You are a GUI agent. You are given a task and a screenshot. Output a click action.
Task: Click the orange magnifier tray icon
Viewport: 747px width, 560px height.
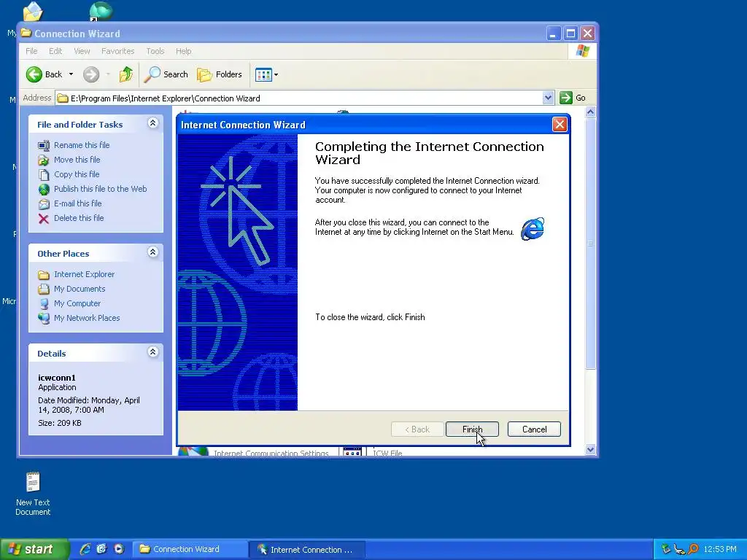pos(694,550)
